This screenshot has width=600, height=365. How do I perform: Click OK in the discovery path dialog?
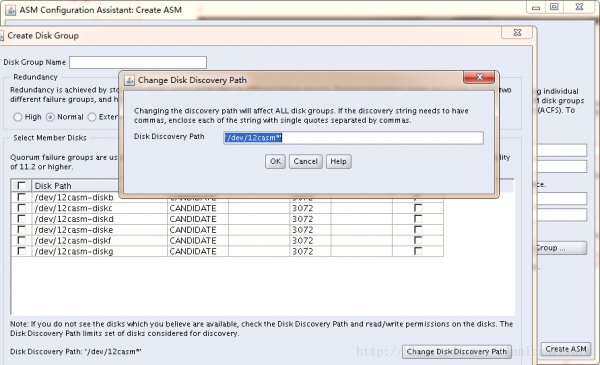click(x=276, y=161)
